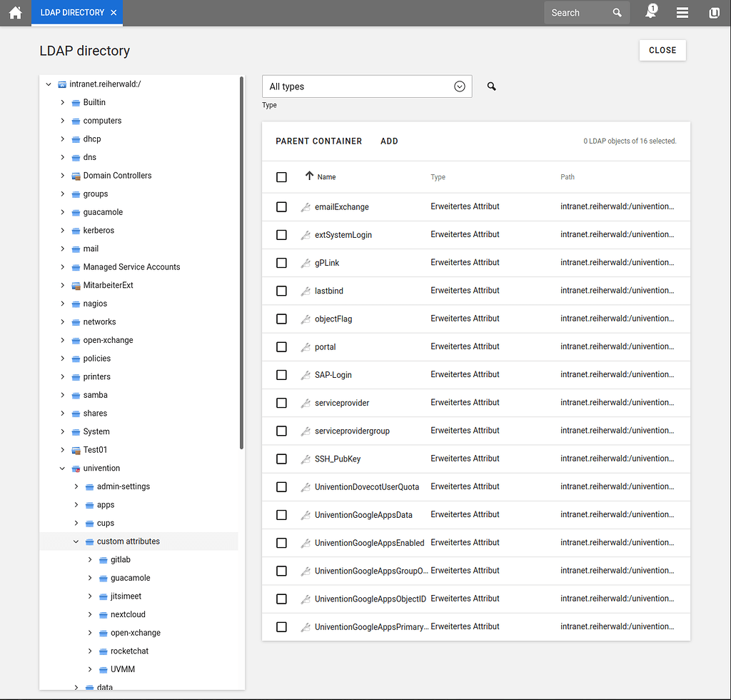This screenshot has width=731, height=700.
Task: Click the lastbind attribute icon
Action: [306, 291]
